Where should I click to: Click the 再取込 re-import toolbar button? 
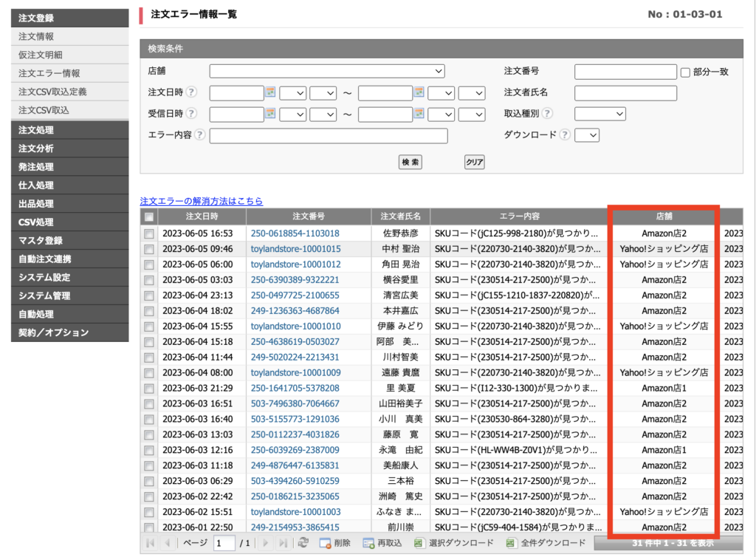tap(382, 543)
